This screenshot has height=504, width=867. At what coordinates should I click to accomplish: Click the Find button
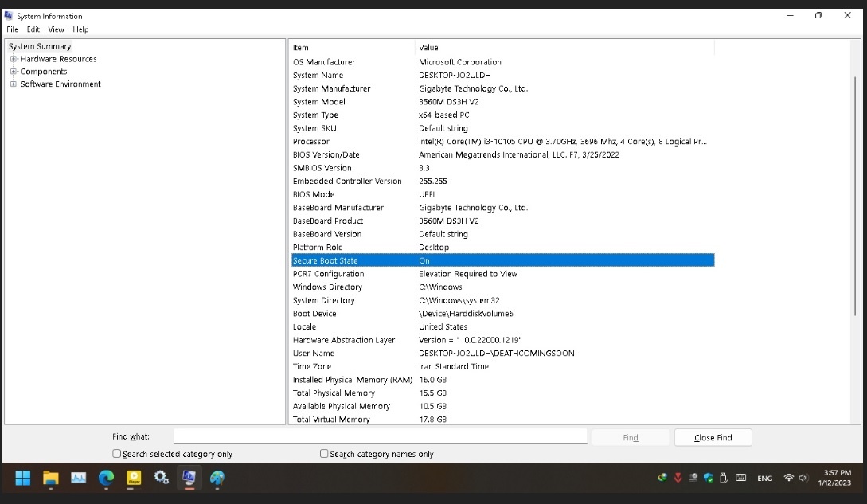pyautogui.click(x=631, y=438)
